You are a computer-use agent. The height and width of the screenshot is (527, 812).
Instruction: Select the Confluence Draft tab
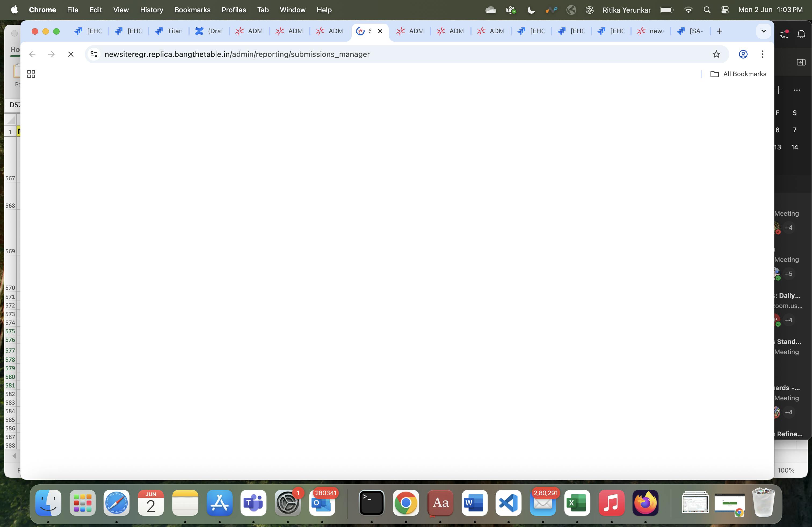pyautogui.click(x=209, y=31)
